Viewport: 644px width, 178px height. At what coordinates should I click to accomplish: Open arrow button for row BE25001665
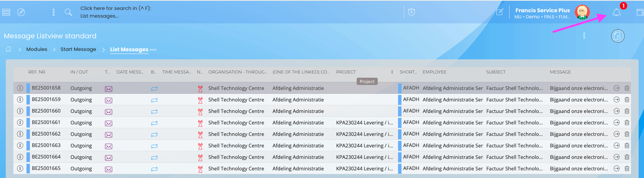616,168
